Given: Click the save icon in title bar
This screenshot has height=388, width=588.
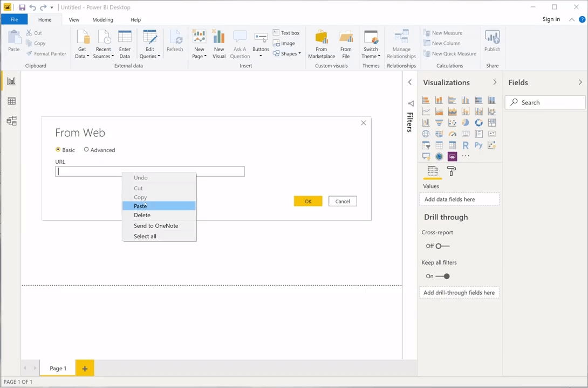Looking at the screenshot, I should coord(22,8).
